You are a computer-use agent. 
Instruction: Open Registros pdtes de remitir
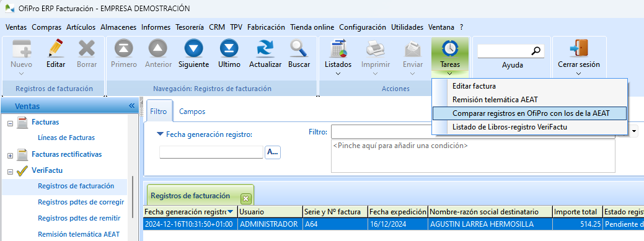(x=79, y=218)
